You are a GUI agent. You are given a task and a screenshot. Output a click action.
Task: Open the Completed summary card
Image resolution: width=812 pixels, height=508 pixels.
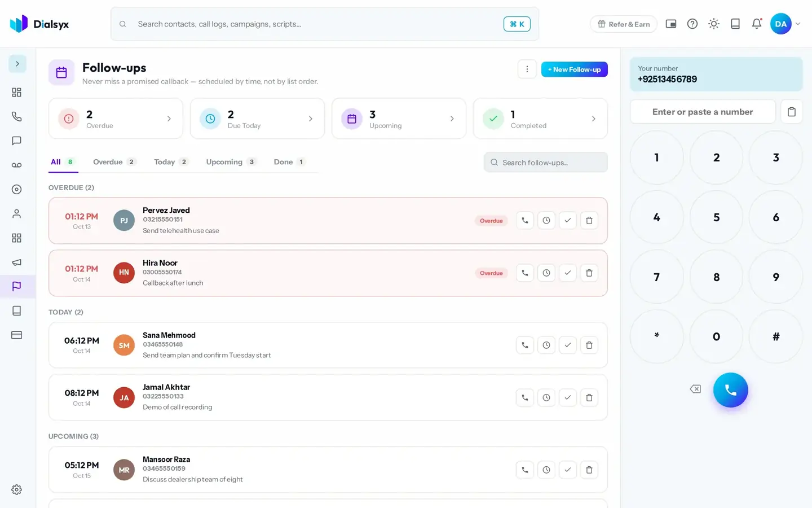(x=540, y=119)
